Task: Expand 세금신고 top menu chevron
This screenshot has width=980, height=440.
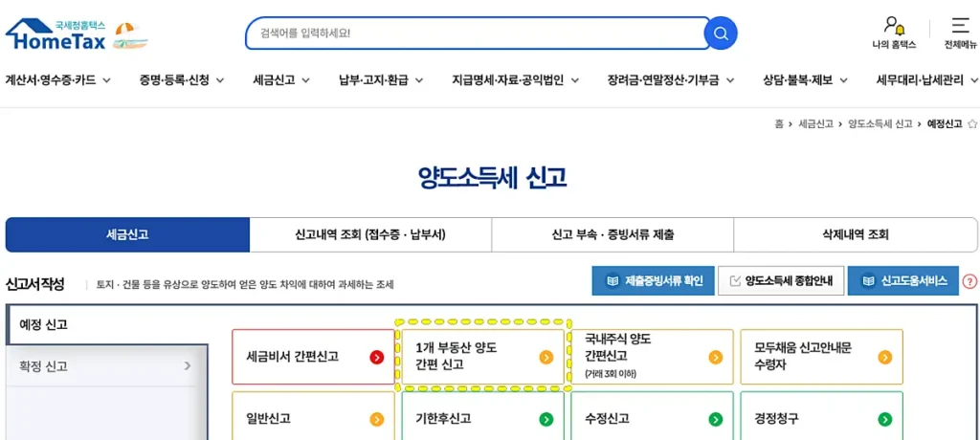Action: (x=305, y=80)
